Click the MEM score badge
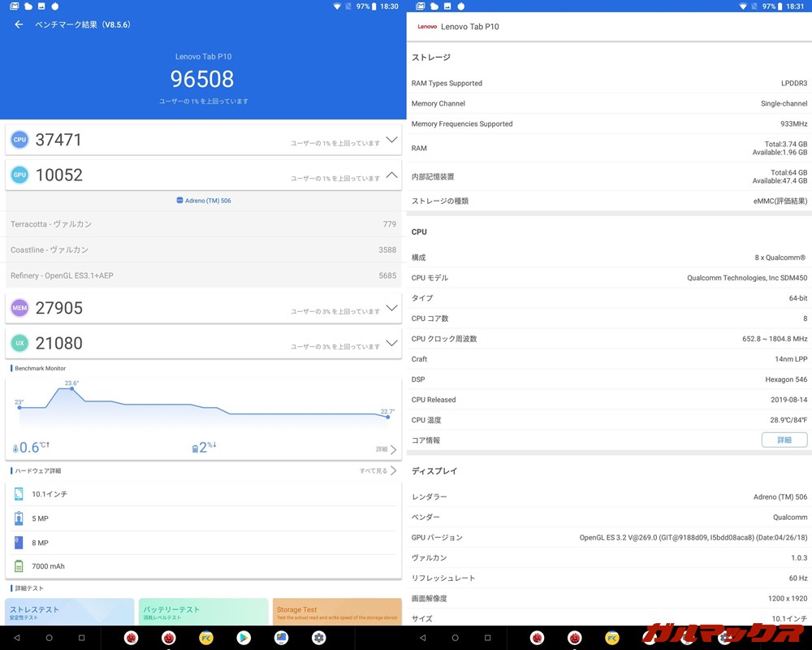The width and height of the screenshot is (812, 650). tap(19, 307)
